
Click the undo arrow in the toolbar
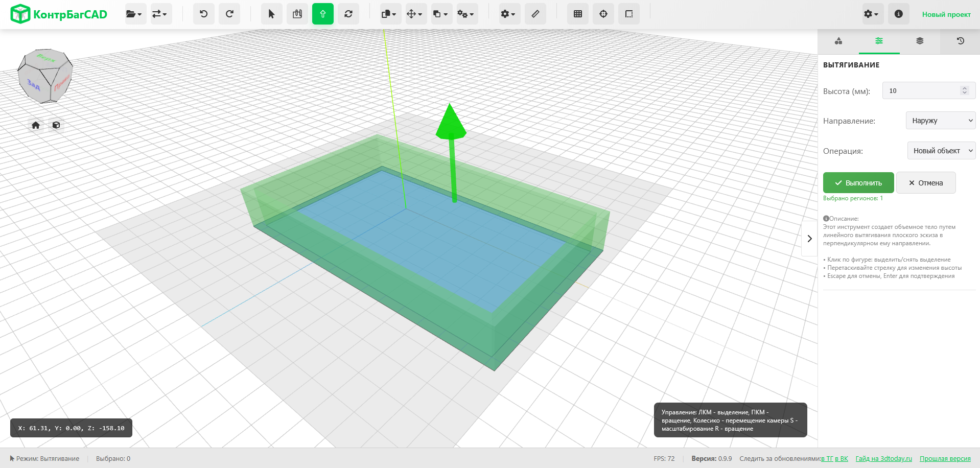click(x=203, y=14)
